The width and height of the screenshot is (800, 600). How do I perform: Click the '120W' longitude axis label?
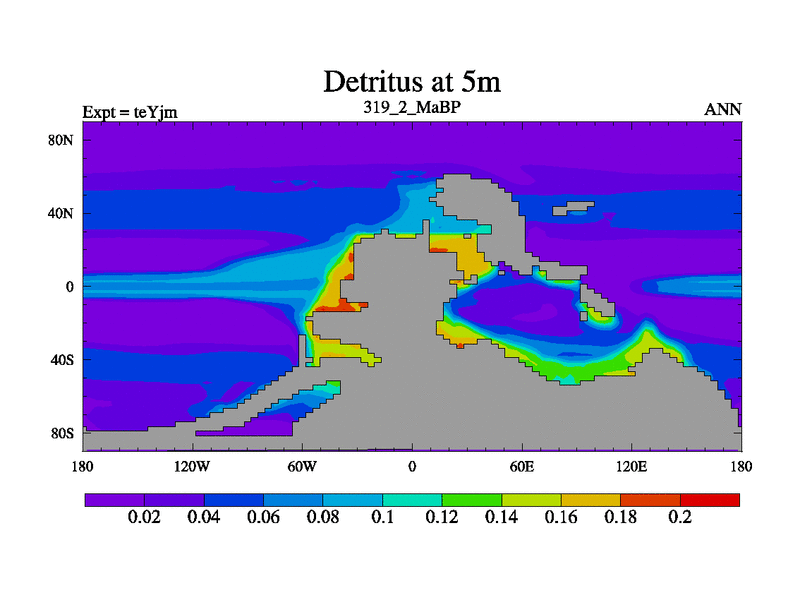(192, 466)
